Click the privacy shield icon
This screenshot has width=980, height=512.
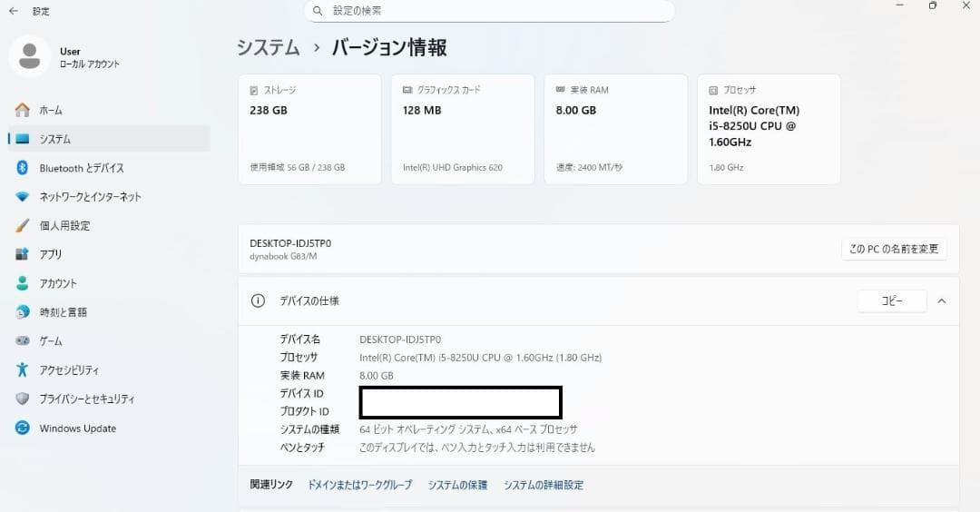pos(23,399)
